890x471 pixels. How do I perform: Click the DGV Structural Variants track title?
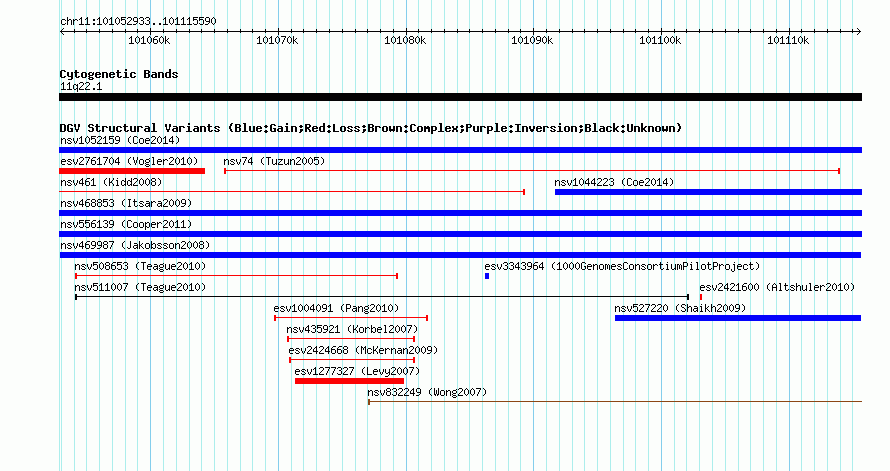(371, 128)
